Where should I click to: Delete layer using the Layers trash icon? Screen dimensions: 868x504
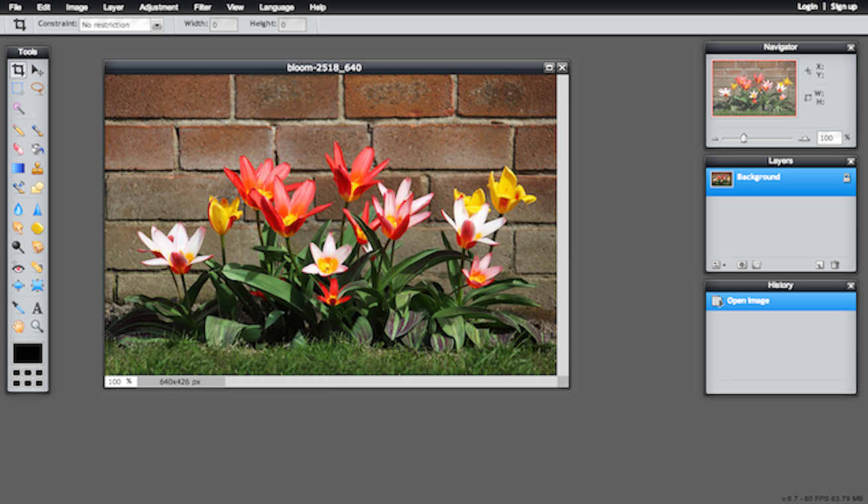click(x=835, y=265)
